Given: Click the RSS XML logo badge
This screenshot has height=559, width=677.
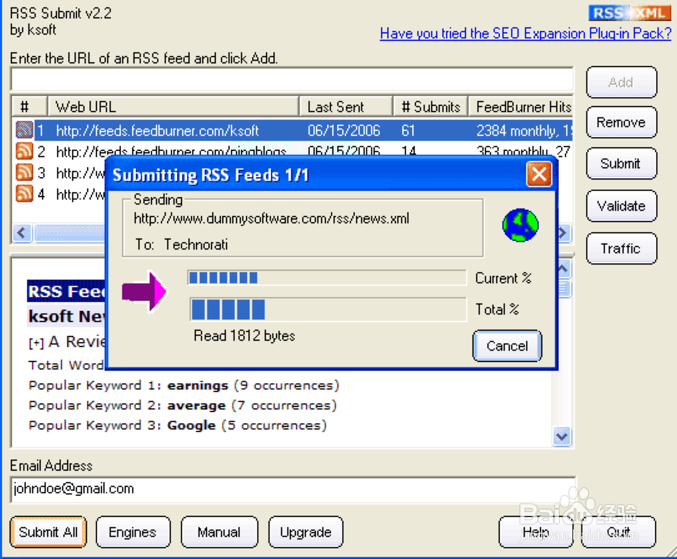Looking at the screenshot, I should 629,13.
